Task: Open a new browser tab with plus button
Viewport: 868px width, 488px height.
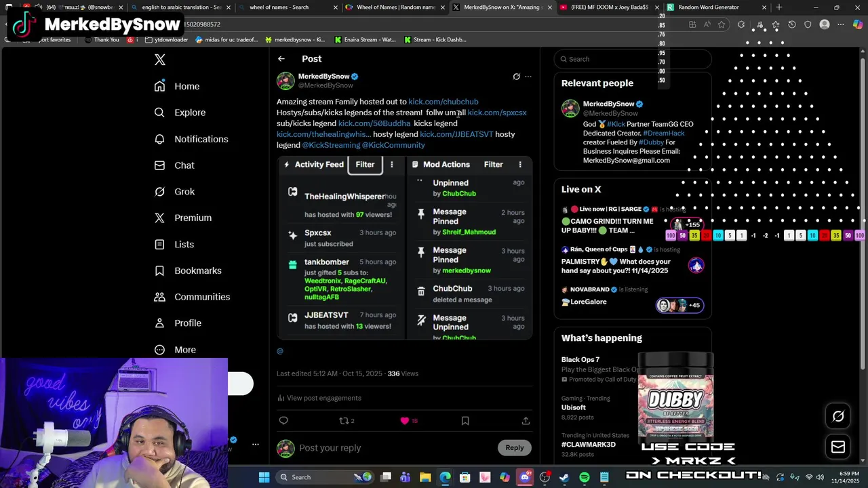Action: point(778,7)
